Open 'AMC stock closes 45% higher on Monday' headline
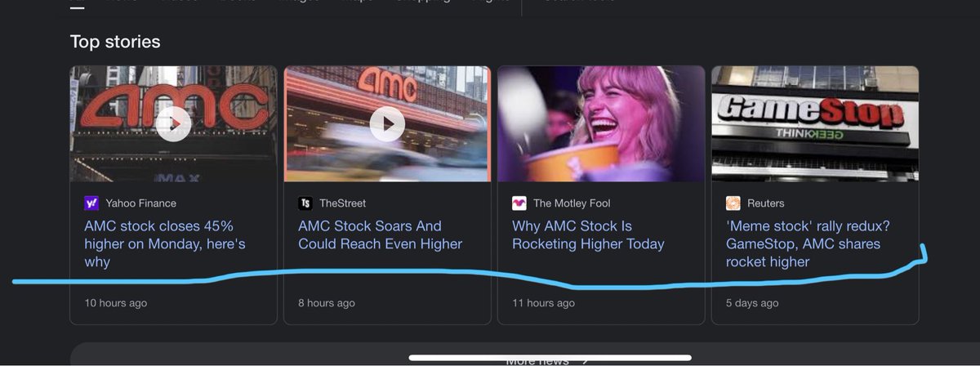 pos(165,243)
